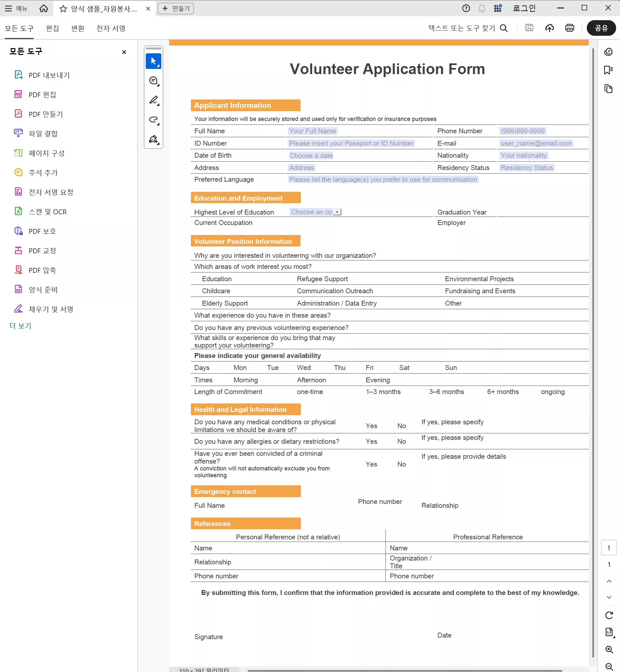Click the 만들기 create button
This screenshot has width=620, height=672.
(x=176, y=8)
